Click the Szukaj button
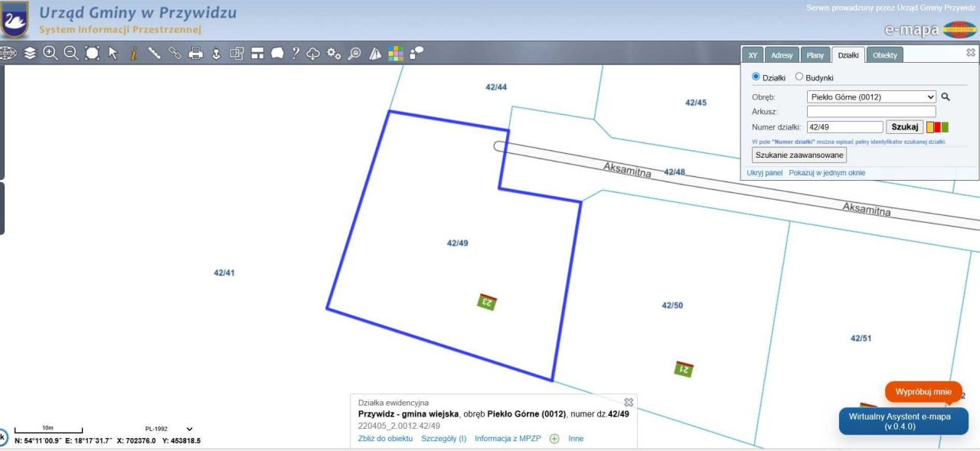This screenshot has height=451, width=980. [x=904, y=127]
